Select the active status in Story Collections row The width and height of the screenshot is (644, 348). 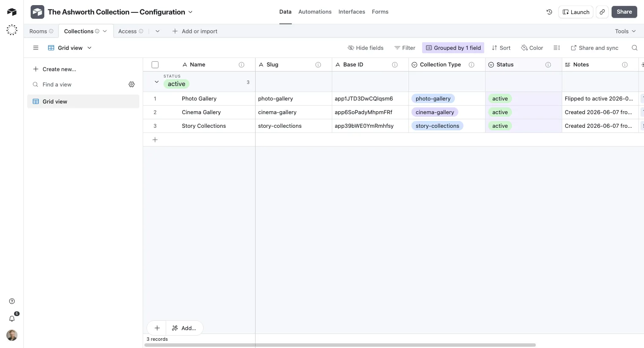500,126
